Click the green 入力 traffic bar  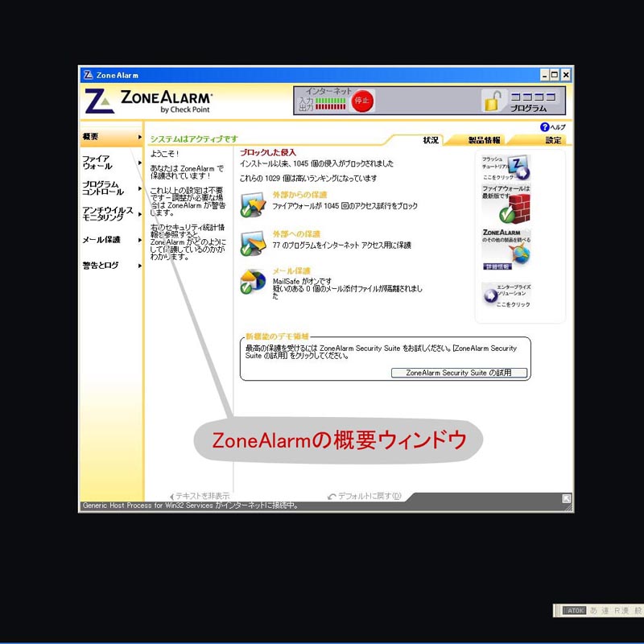point(331,101)
